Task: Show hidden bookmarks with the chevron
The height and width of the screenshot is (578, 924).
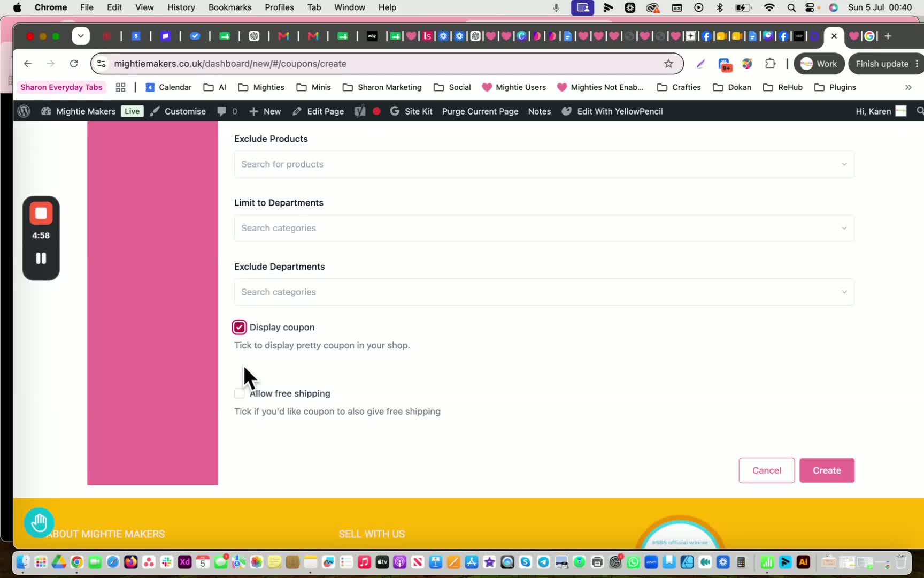Action: click(x=908, y=87)
